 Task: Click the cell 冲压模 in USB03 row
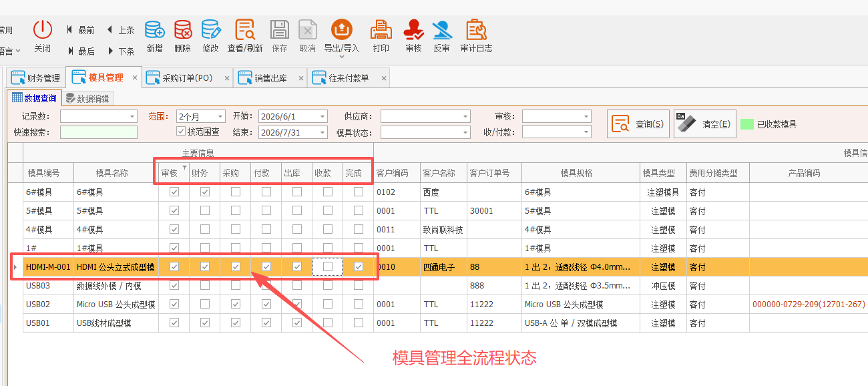(x=663, y=286)
